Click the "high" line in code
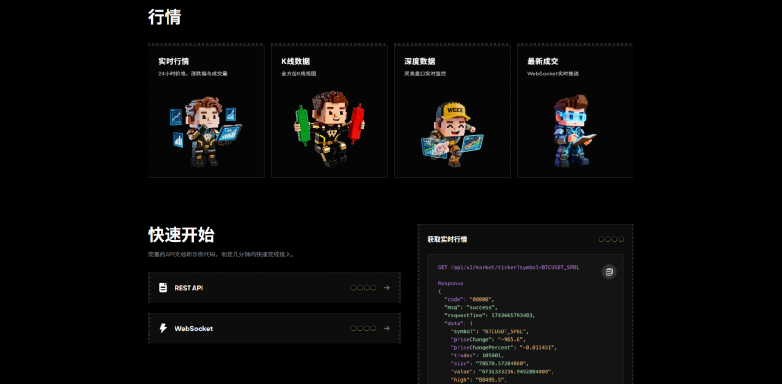Screen dimensions: 782x384 point(478,380)
